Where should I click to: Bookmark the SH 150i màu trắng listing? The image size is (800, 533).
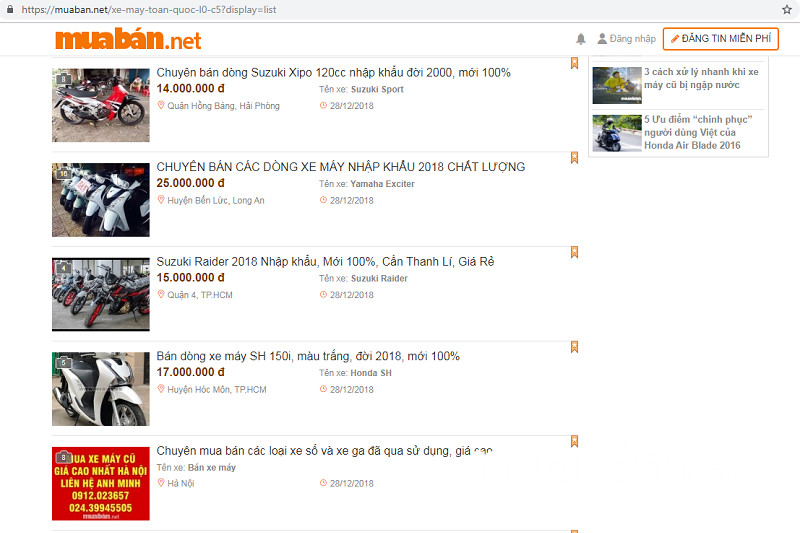(x=574, y=347)
